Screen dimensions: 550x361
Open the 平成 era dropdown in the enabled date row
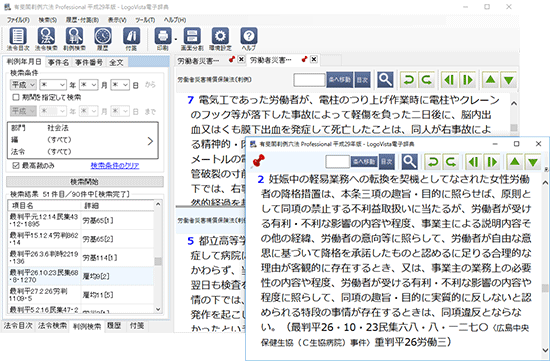[x=23, y=85]
